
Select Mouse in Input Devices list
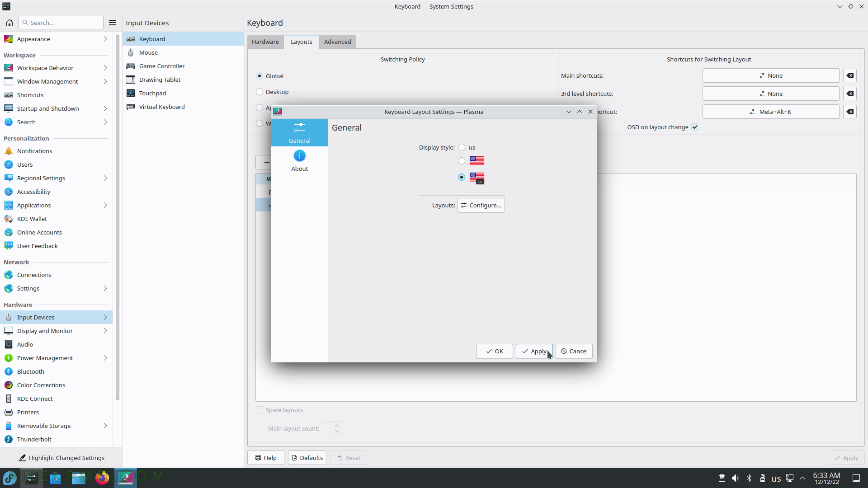pos(183,52)
